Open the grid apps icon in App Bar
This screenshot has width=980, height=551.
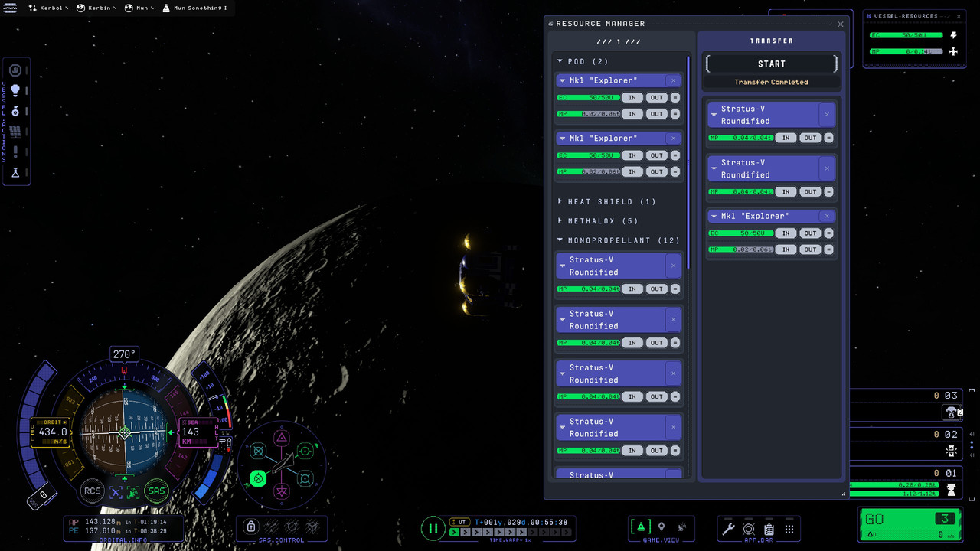[789, 529]
